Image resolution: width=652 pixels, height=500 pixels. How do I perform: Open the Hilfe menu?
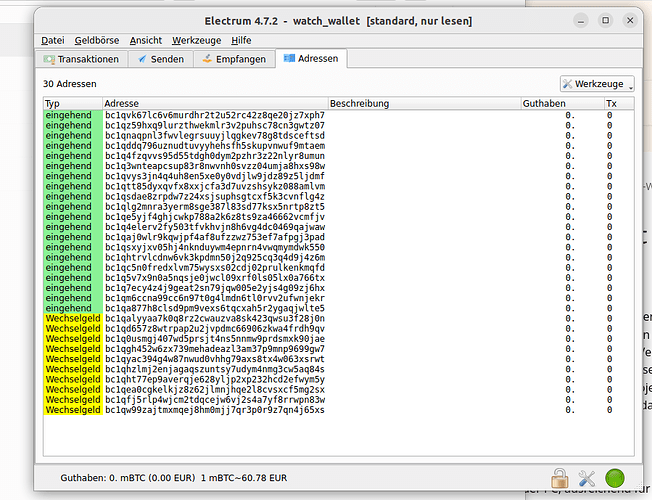(241, 40)
